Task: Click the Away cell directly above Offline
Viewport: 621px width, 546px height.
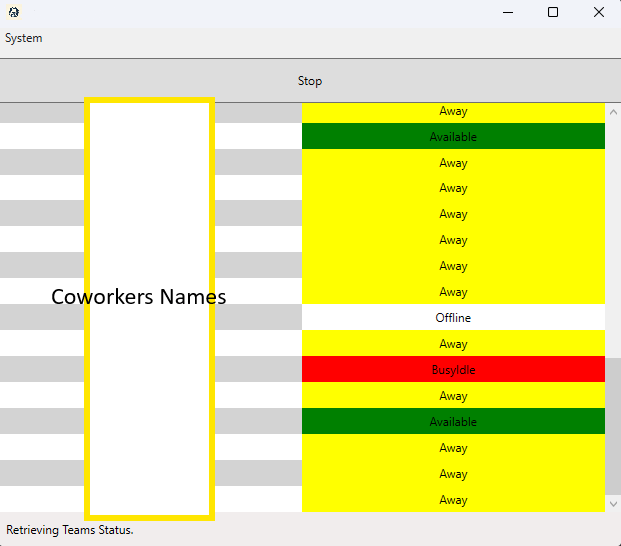Action: click(x=453, y=292)
